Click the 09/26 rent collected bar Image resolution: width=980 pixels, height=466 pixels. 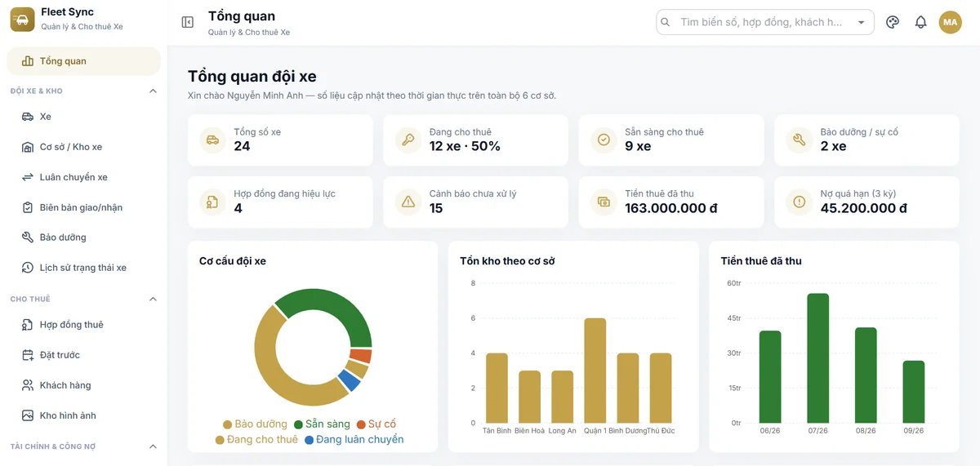[x=914, y=392]
